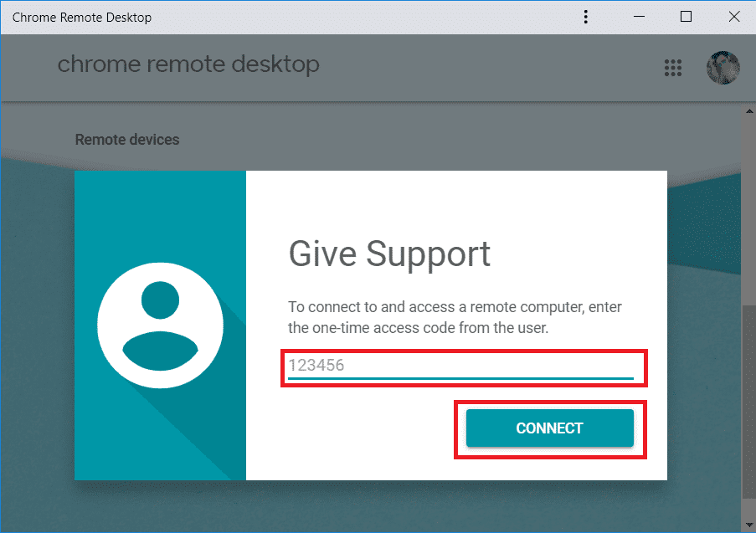
Task: Close the Chrome Remote Desktop window
Action: click(x=734, y=17)
